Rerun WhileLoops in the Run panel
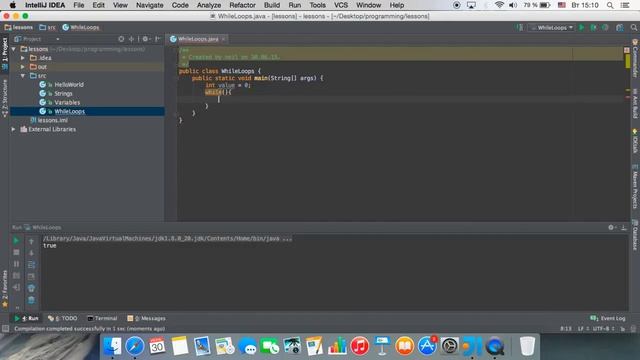The width and height of the screenshot is (640, 360). (16, 241)
